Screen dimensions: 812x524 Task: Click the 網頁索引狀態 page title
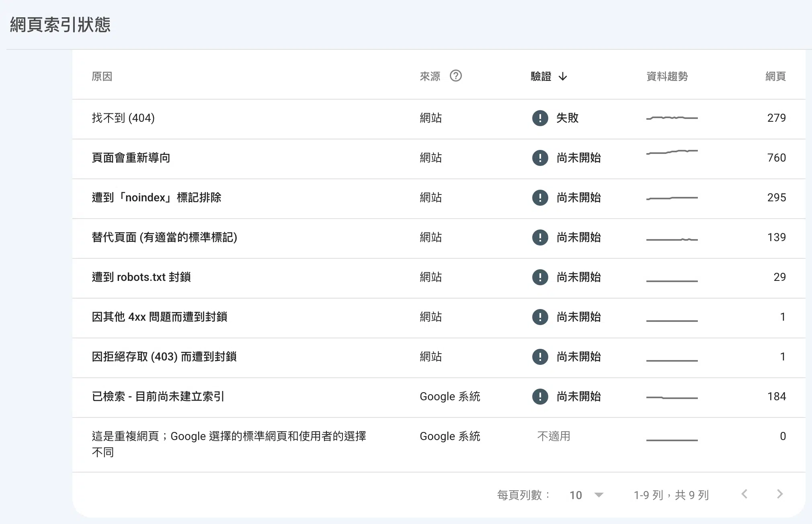coord(60,25)
